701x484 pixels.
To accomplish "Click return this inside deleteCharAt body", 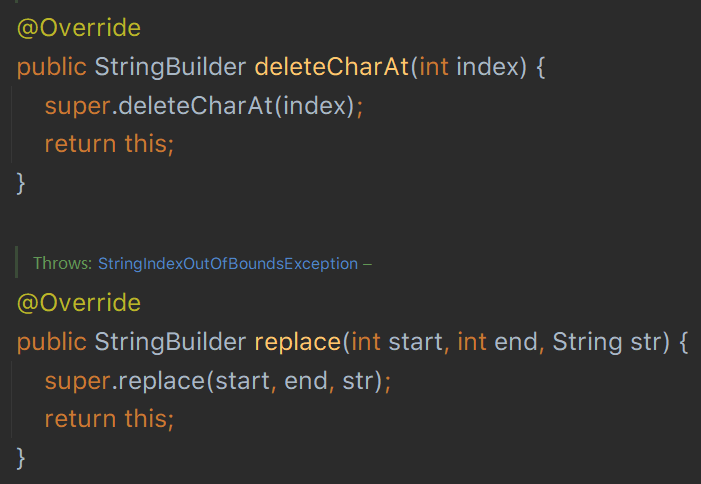I will (109, 144).
